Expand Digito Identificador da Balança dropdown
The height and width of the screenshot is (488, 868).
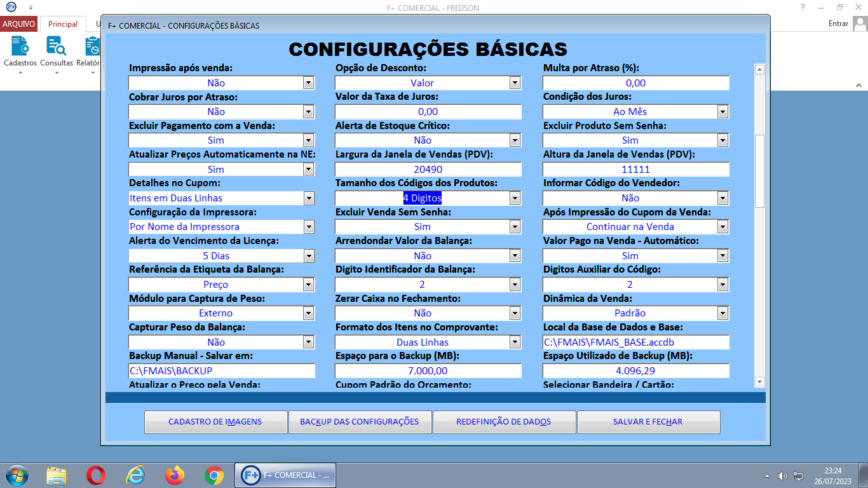(x=515, y=285)
